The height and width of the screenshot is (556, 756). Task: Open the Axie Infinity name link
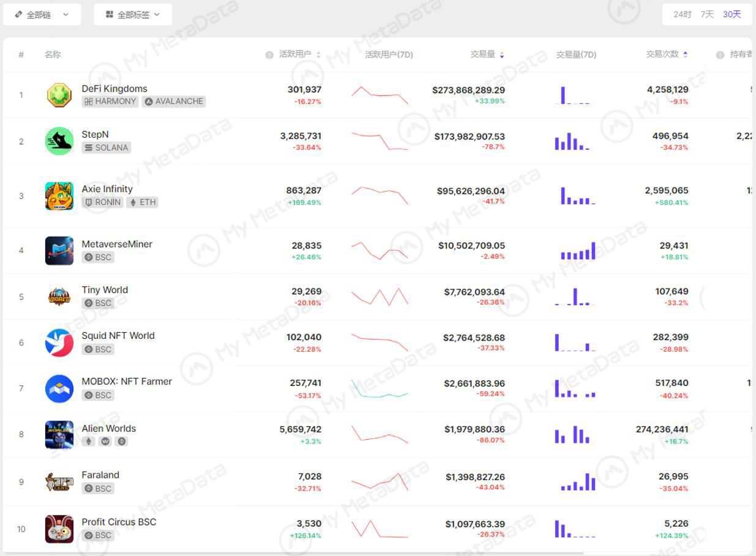pyautogui.click(x=107, y=189)
